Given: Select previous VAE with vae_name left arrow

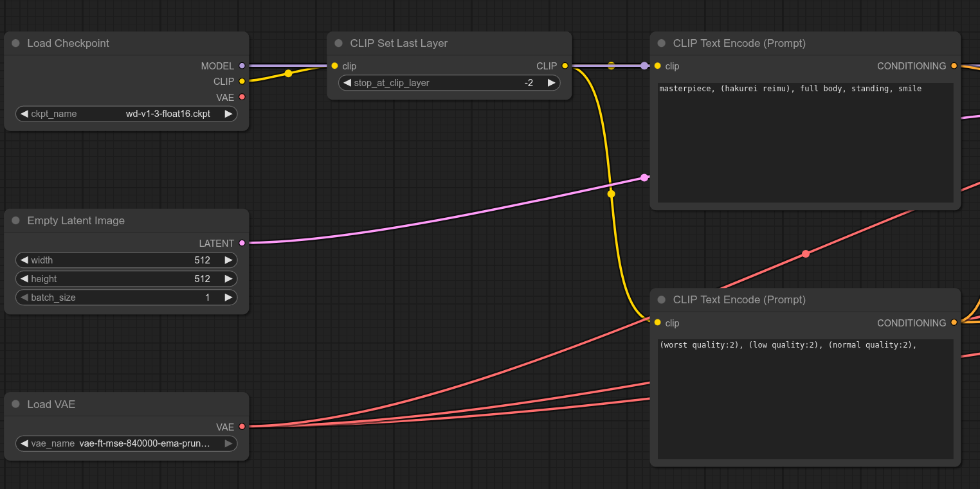Looking at the screenshot, I should pyautogui.click(x=24, y=443).
